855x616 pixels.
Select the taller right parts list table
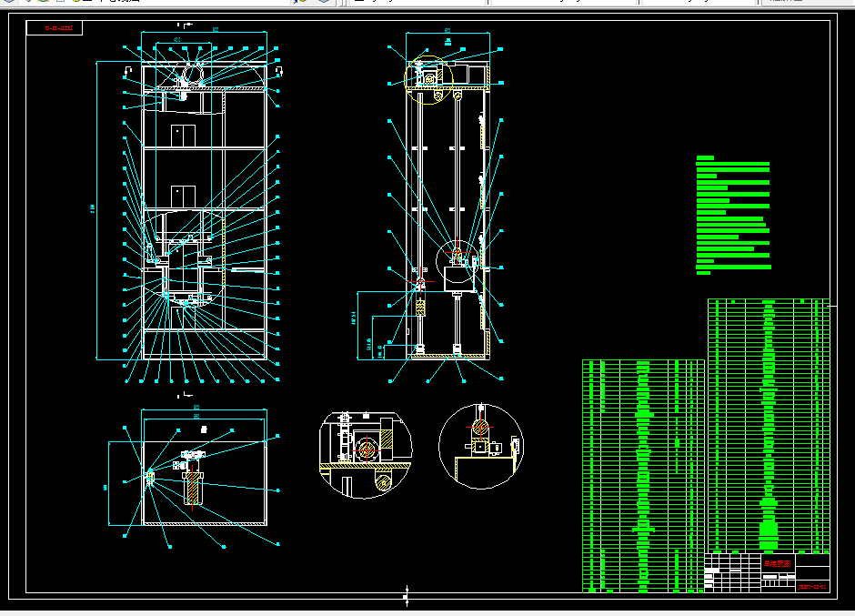coord(769,426)
